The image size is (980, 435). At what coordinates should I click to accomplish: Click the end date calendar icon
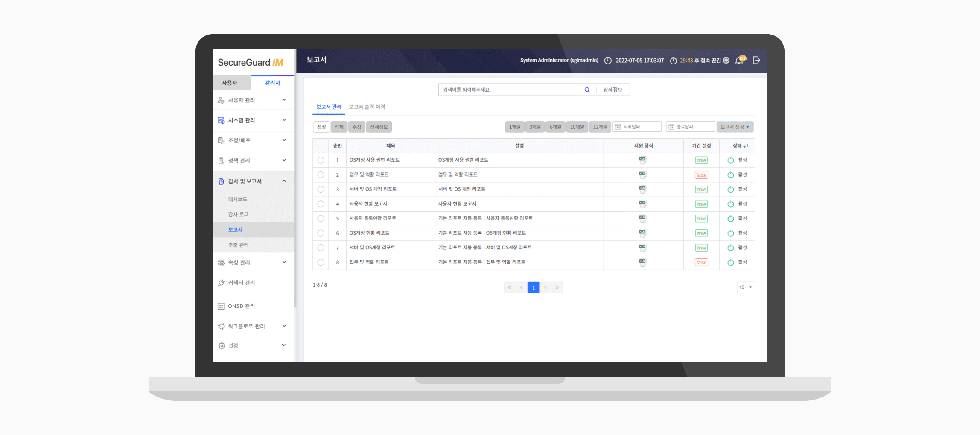[x=671, y=127]
